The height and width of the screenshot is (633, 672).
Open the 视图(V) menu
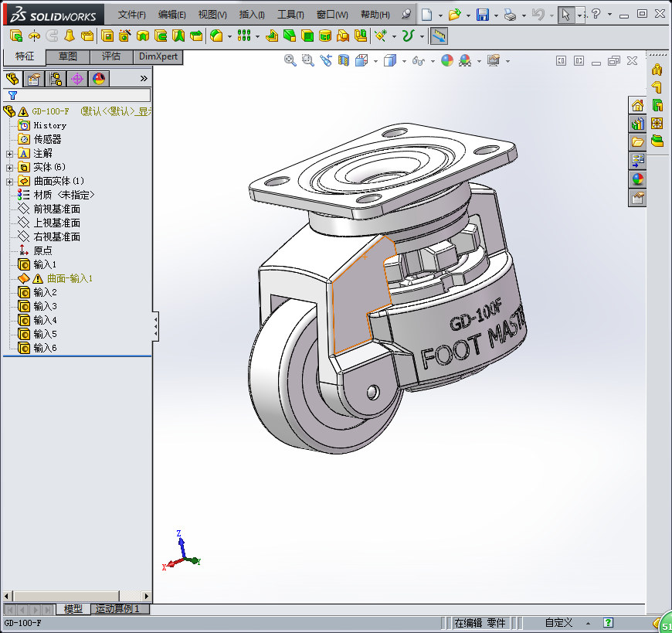click(212, 15)
